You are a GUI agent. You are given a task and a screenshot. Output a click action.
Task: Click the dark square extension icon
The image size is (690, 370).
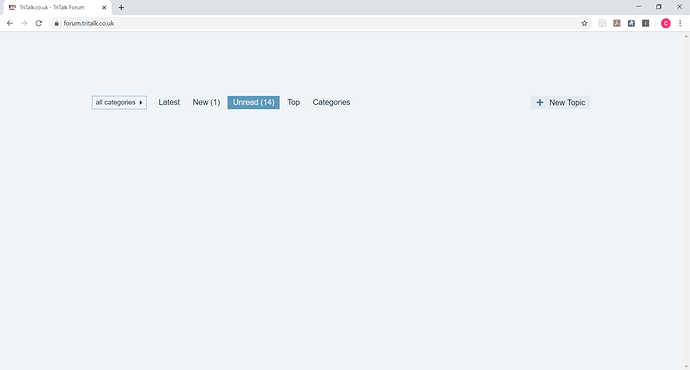[646, 23]
